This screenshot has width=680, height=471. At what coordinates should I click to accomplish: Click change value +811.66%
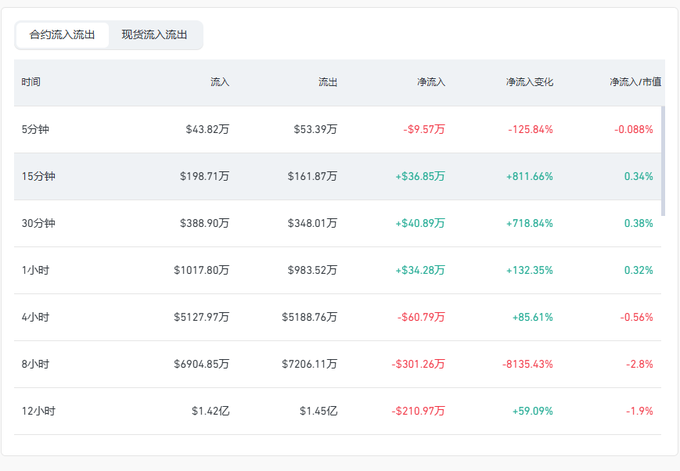[530, 176]
